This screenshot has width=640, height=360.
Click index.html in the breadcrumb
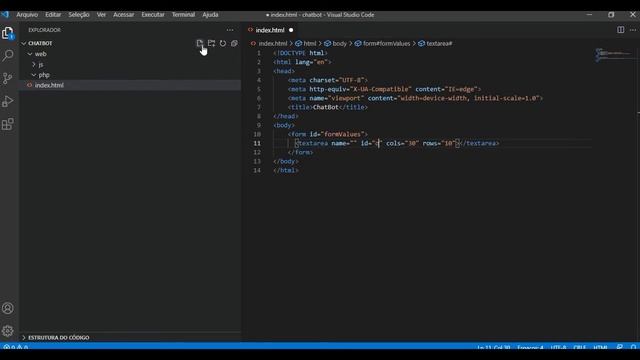[273, 44]
